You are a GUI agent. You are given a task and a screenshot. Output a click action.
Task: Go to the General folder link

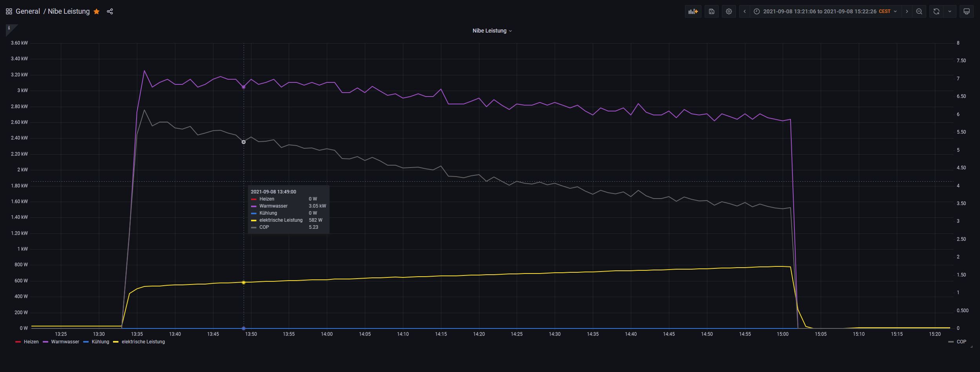[28, 11]
